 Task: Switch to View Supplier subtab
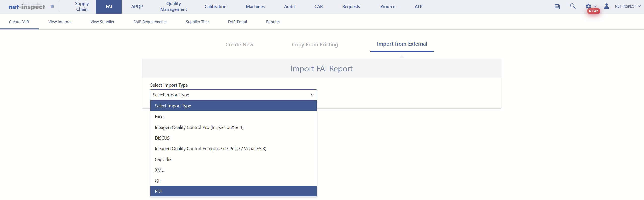[x=102, y=22]
